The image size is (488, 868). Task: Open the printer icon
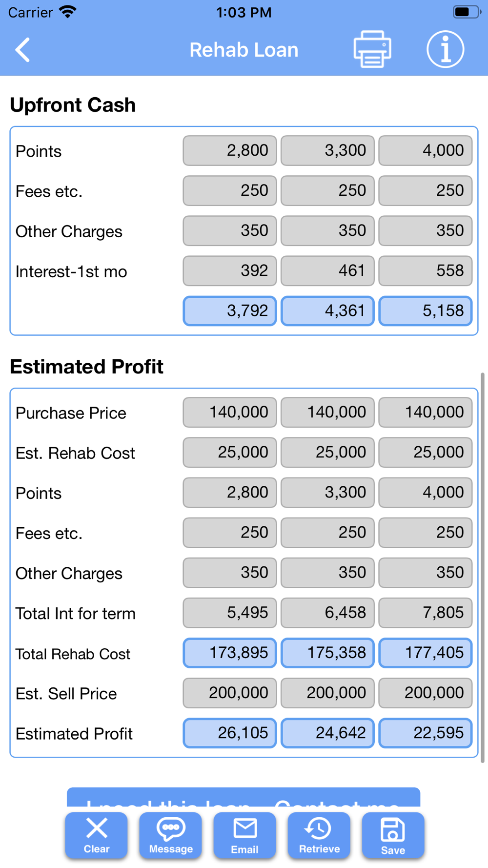click(372, 49)
